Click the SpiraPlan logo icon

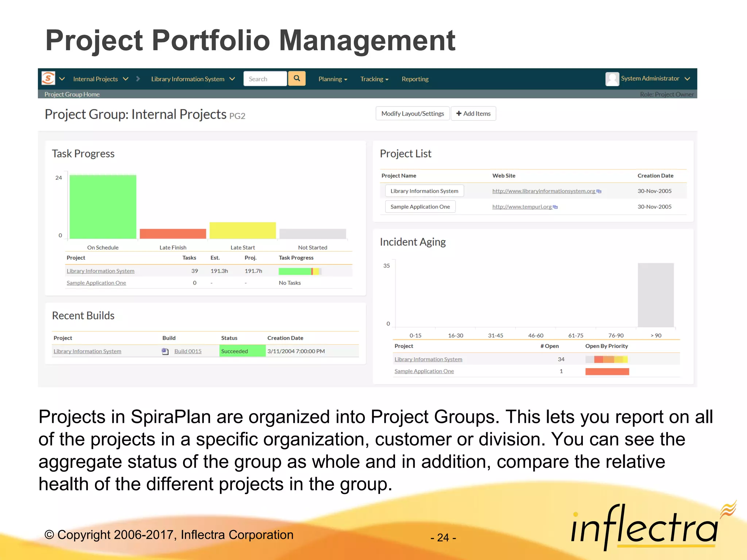coord(48,78)
